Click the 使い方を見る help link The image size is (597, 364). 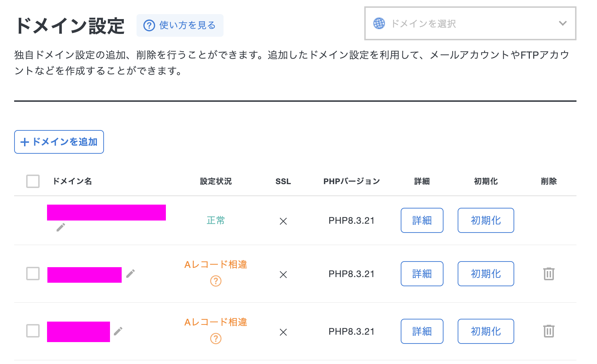tap(180, 25)
